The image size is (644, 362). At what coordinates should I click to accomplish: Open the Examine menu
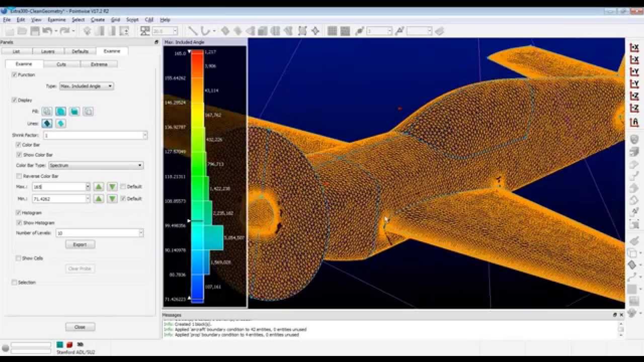tap(56, 20)
